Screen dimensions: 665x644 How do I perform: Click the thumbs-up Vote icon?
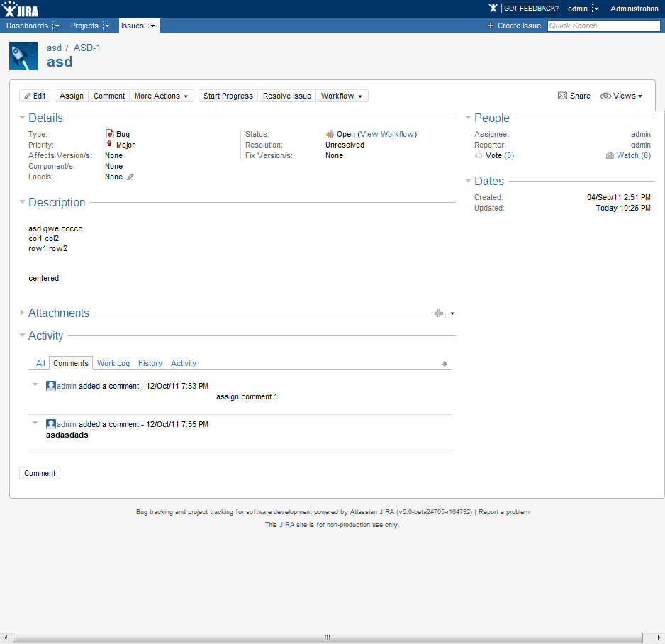tap(479, 155)
